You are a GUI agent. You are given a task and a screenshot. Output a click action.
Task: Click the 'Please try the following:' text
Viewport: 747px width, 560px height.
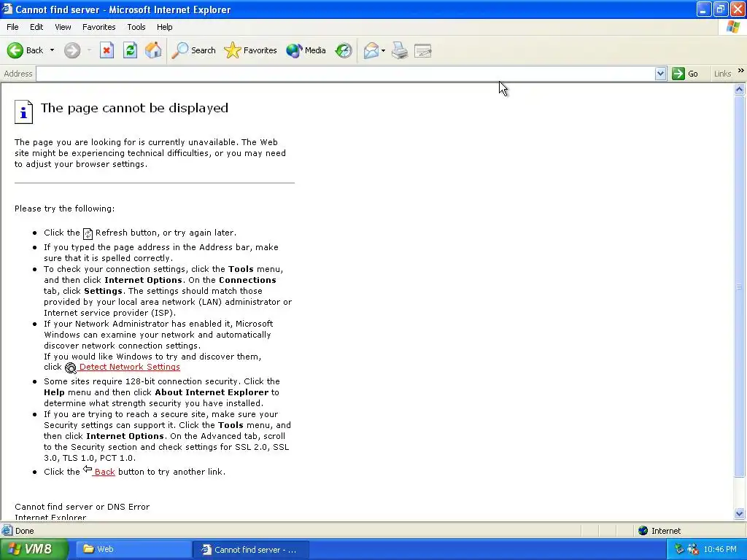pyautogui.click(x=64, y=209)
